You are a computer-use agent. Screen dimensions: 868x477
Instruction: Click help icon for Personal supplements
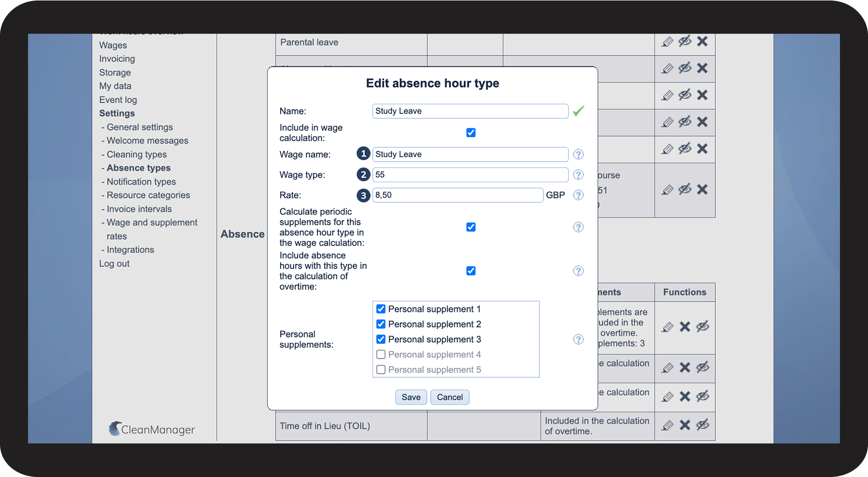click(x=578, y=339)
